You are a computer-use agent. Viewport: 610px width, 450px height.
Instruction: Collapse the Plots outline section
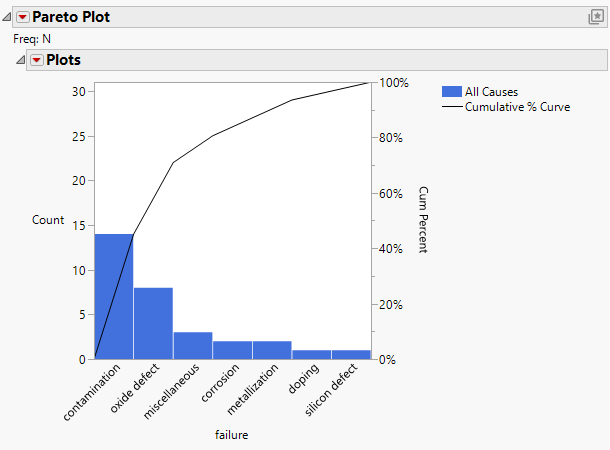pos(20,60)
